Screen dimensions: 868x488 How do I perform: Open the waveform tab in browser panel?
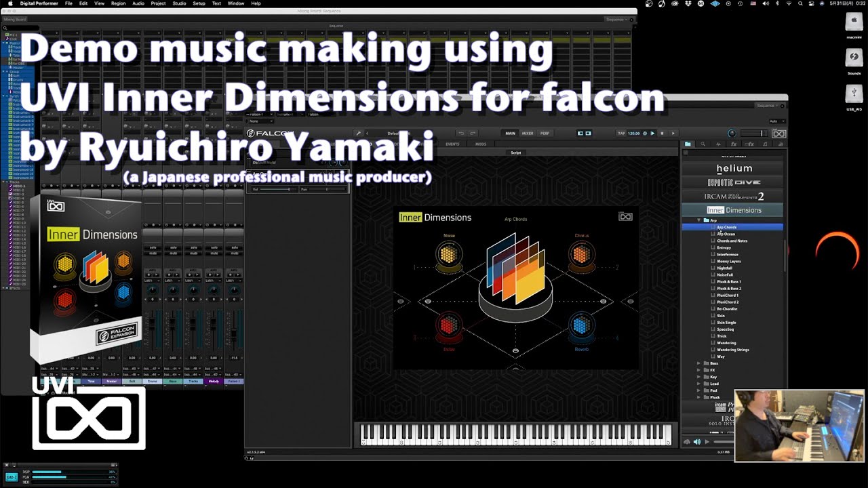(x=718, y=144)
